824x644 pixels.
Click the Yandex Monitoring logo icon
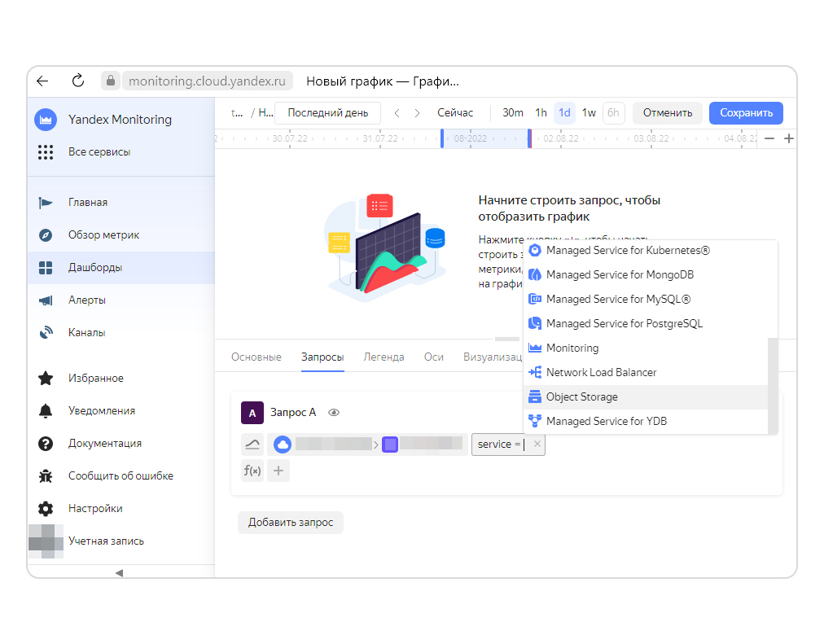tap(46, 120)
